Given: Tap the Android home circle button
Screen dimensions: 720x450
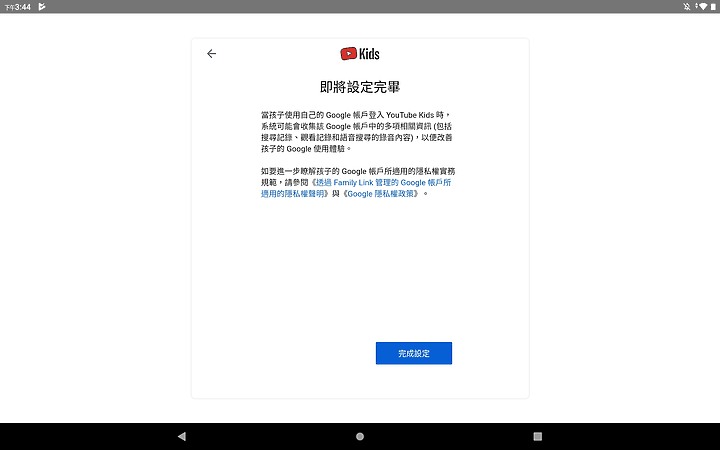Looking at the screenshot, I should (360, 436).
